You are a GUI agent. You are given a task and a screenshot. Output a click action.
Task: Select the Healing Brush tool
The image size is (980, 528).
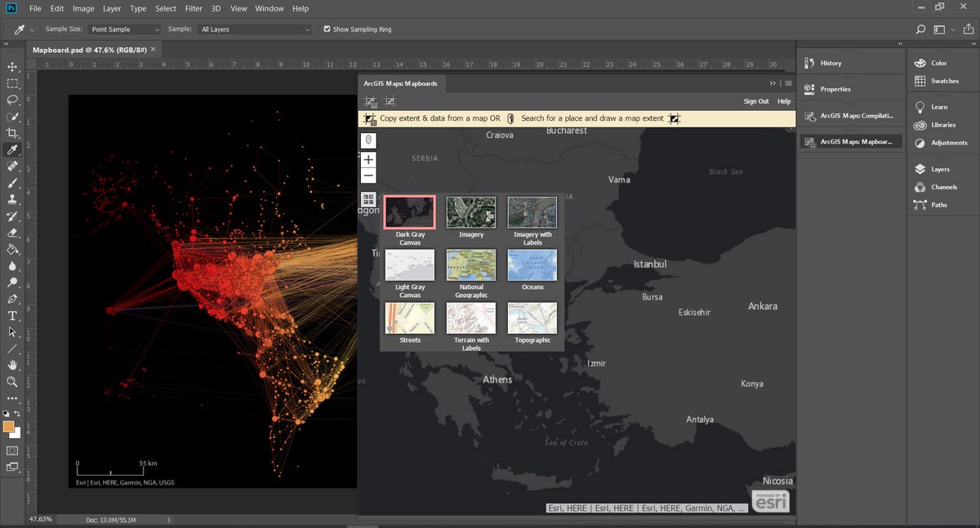tap(12, 166)
